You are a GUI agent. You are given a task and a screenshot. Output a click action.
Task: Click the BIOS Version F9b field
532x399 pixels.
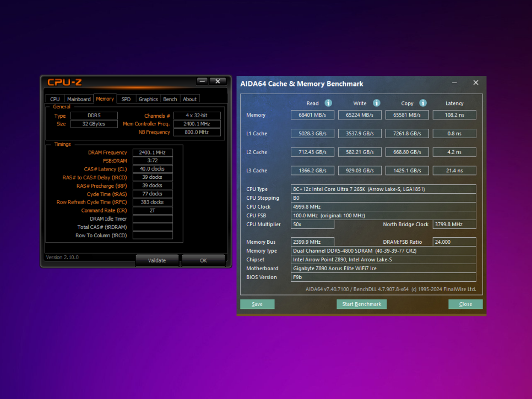point(383,277)
